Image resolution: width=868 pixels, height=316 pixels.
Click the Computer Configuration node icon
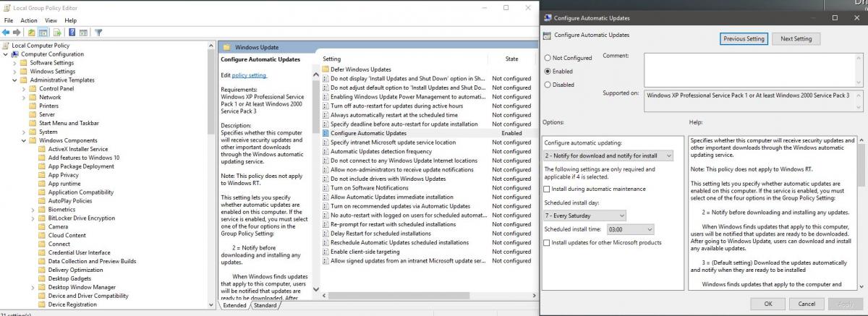pos(15,54)
